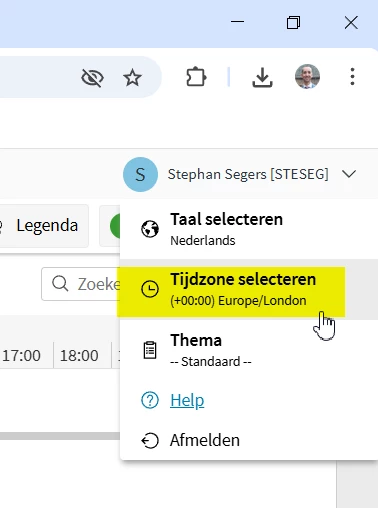Open the Thema Standaard option

[x=249, y=350]
